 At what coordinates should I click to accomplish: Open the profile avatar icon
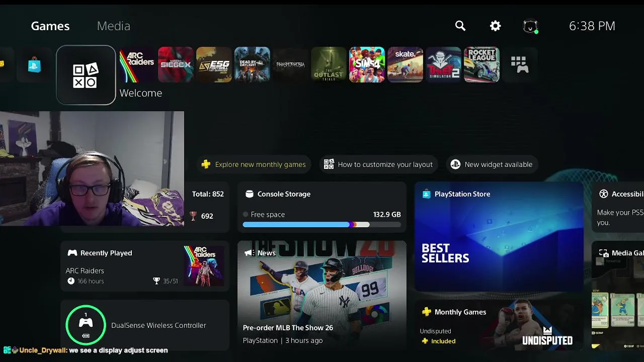[530, 26]
